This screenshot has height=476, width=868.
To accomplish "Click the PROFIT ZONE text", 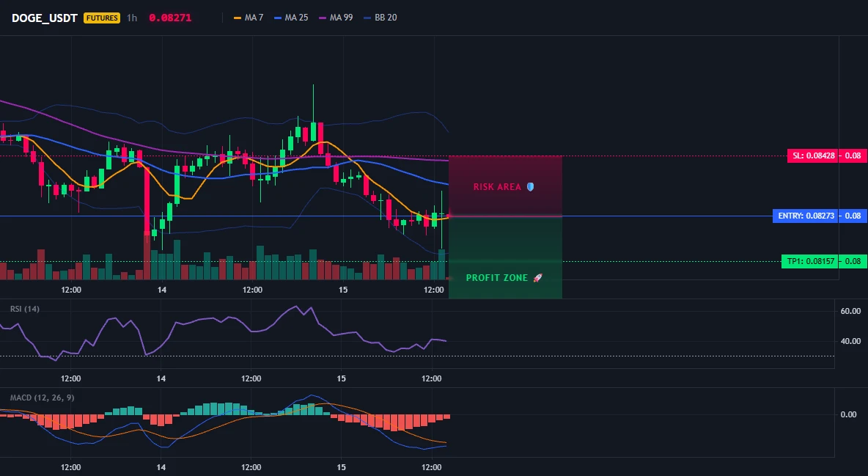I will 497,278.
